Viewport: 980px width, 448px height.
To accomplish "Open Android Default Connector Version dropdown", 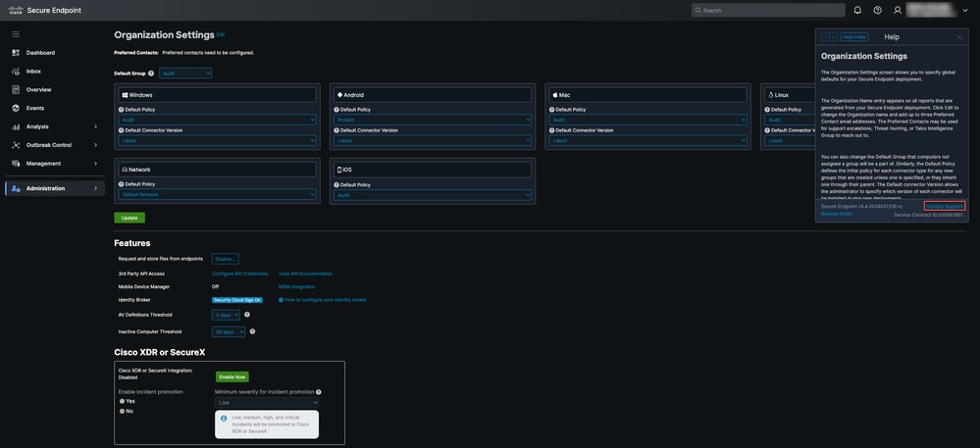I will click(x=433, y=140).
